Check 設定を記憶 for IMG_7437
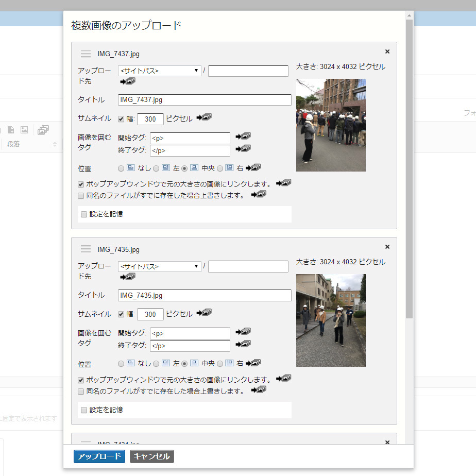476x476 pixels. (84, 214)
